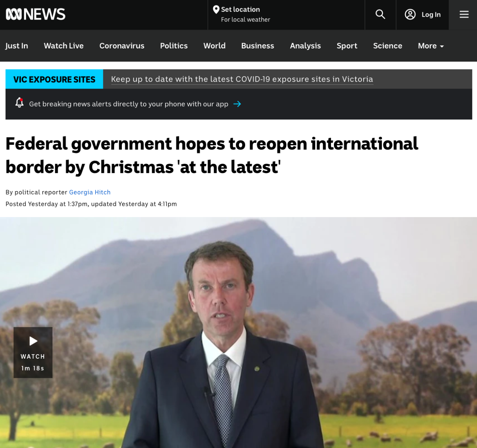The image size is (477, 448).
Task: Select the World news tab
Action: (x=214, y=46)
